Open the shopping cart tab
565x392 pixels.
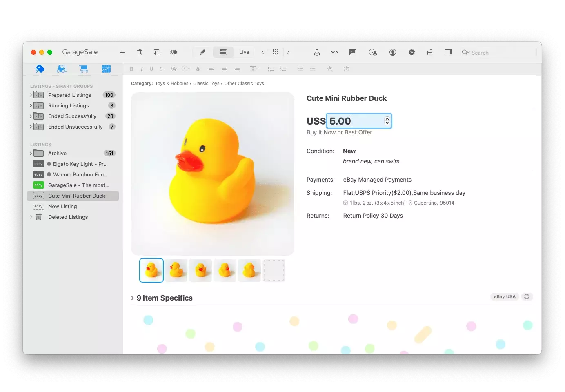(x=84, y=69)
